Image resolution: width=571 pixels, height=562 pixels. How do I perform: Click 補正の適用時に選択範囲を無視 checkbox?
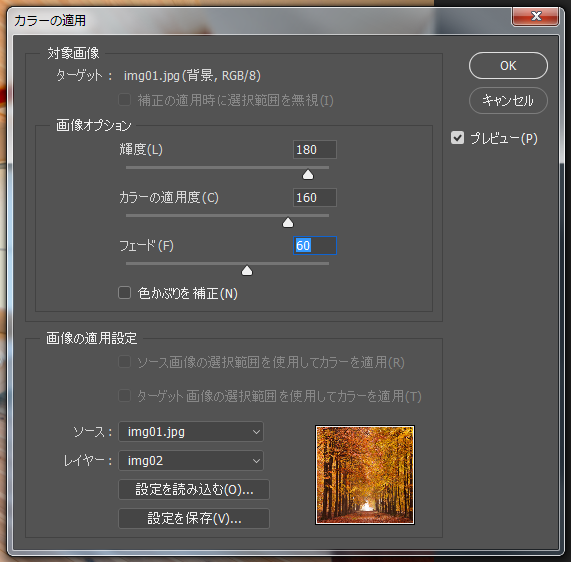click(x=125, y=100)
